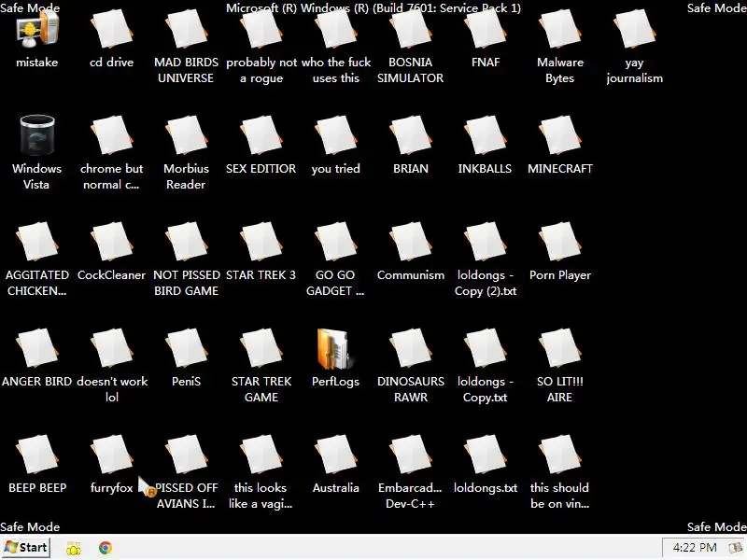Image resolution: width=747 pixels, height=560 pixels.
Task: Open the Start menu button
Action: click(x=26, y=548)
